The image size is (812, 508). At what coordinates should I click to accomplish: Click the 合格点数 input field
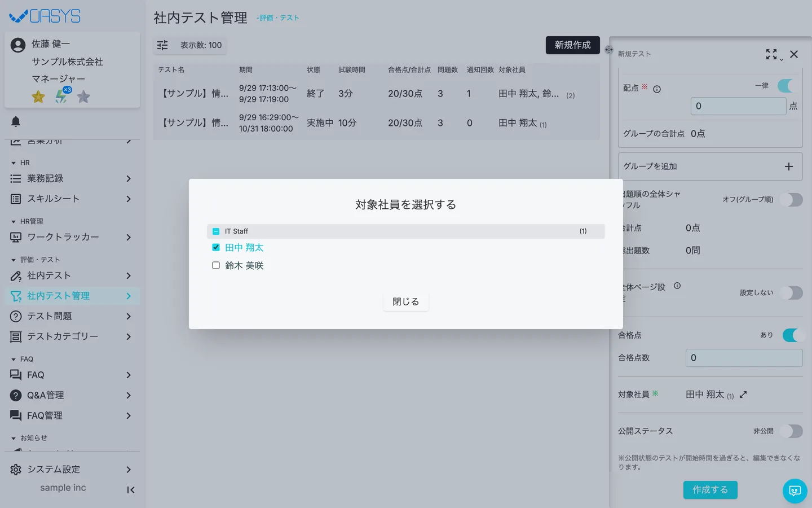point(744,358)
